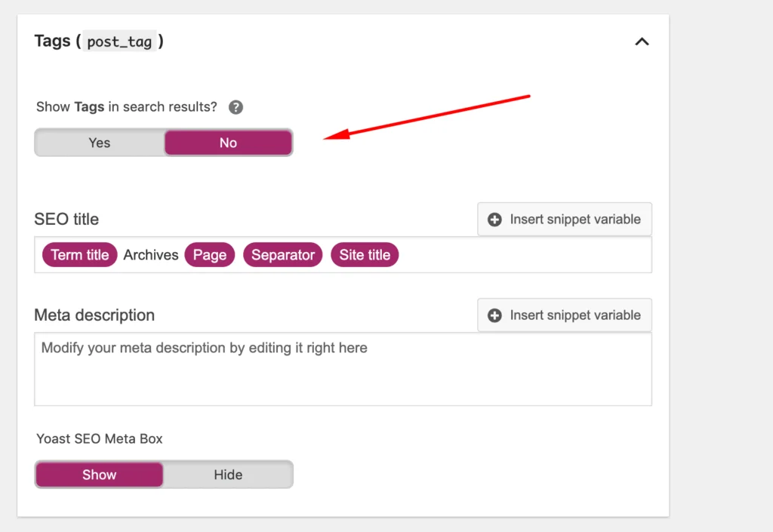Select the Page variable pill

point(210,254)
